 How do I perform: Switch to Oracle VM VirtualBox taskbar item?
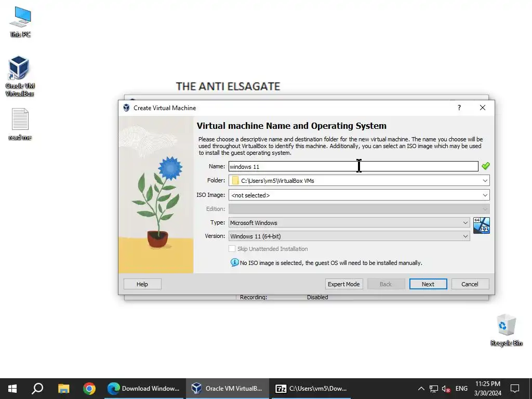click(228, 389)
